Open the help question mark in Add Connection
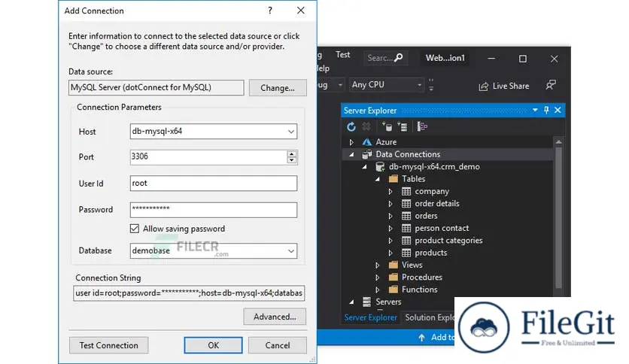The height and width of the screenshot is (364, 629). pos(270,11)
